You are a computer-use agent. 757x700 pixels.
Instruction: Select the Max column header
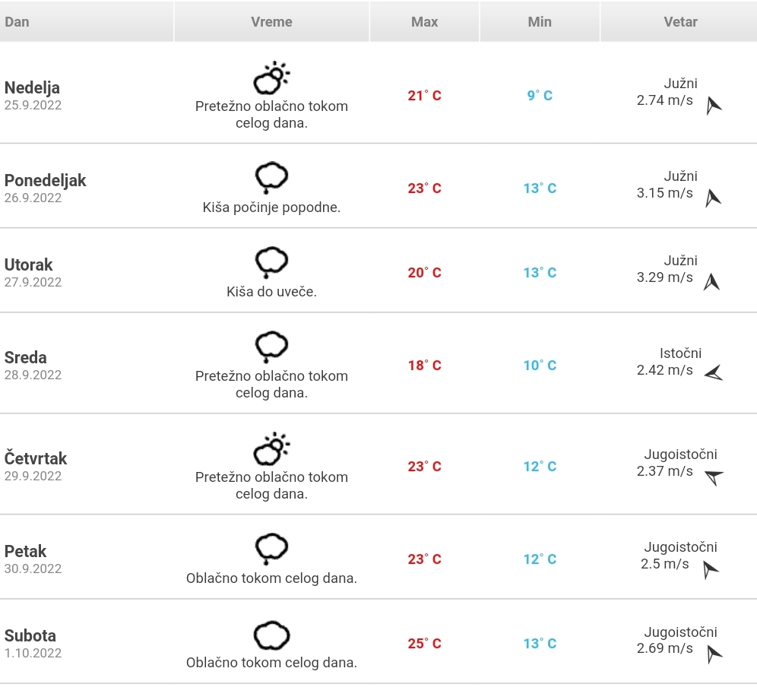(424, 22)
